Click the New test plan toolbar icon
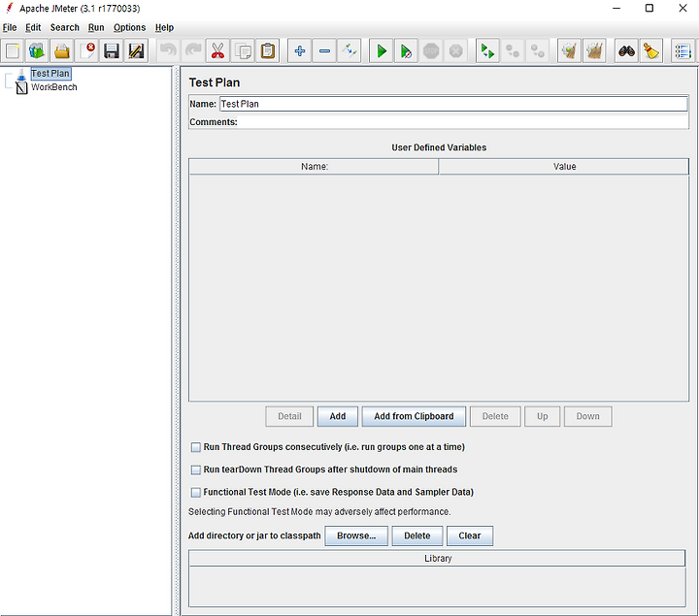This screenshot has height=616, width=699. pos(13,50)
